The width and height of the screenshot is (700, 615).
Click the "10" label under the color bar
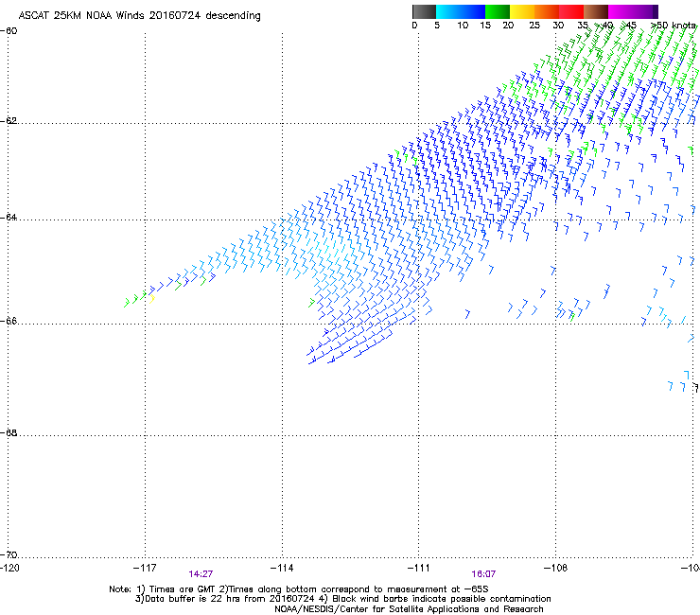pos(463,26)
